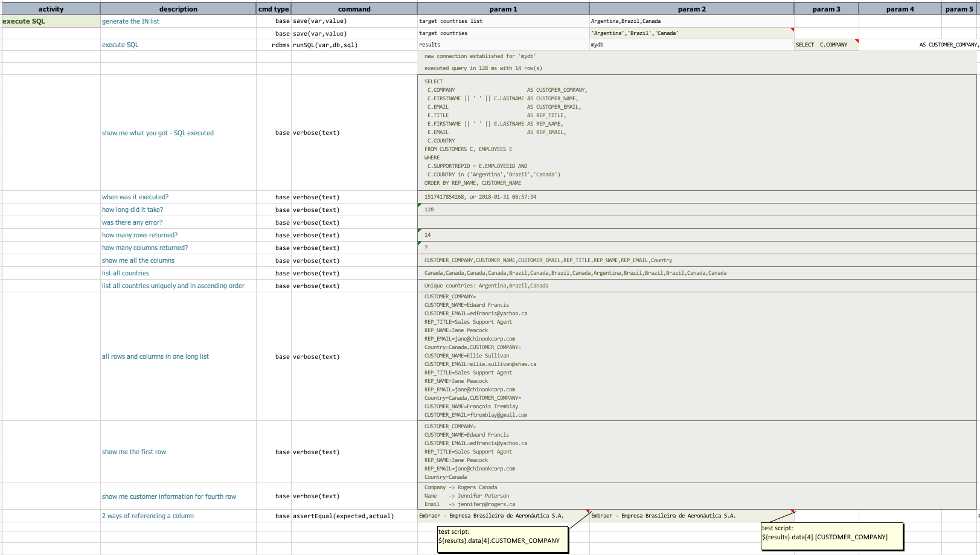Viewport: 980px width, 555px height.
Task: Click the 'base' cmd type for 'show me the first row'
Action: 274,452
